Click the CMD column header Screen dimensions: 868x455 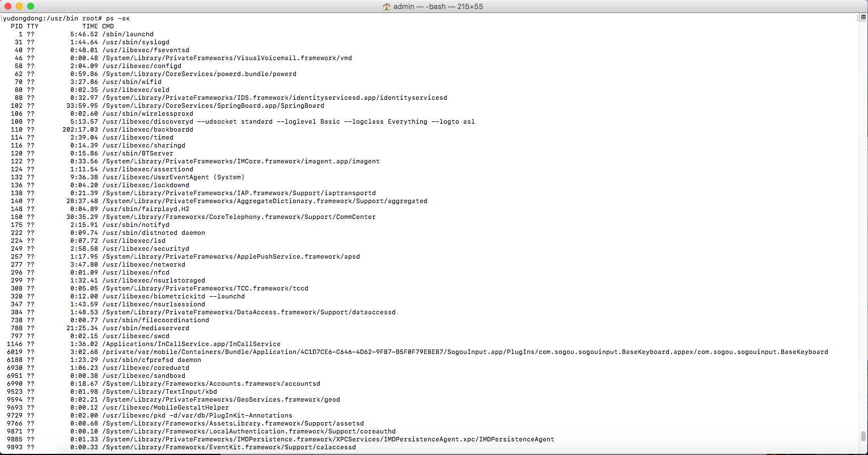108,26
